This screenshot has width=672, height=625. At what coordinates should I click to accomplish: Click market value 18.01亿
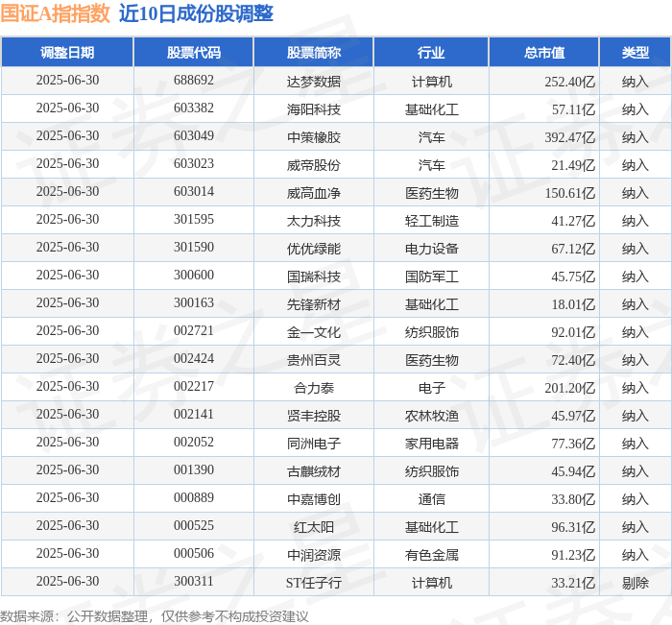click(573, 304)
